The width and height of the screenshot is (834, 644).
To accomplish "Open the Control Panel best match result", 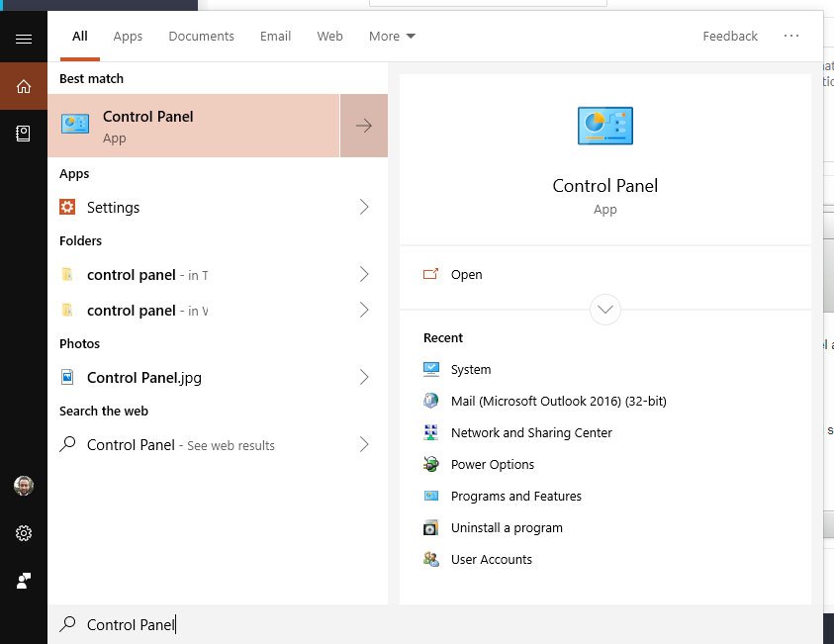I will [194, 126].
